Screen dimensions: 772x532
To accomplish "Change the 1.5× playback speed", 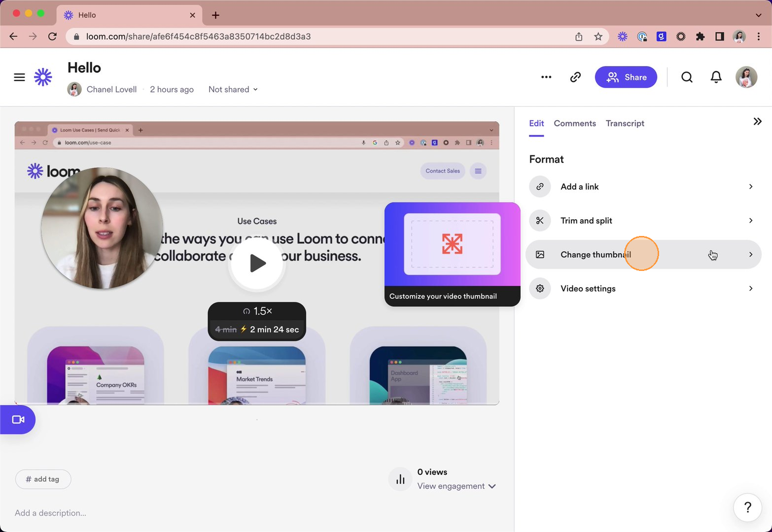I will point(257,311).
